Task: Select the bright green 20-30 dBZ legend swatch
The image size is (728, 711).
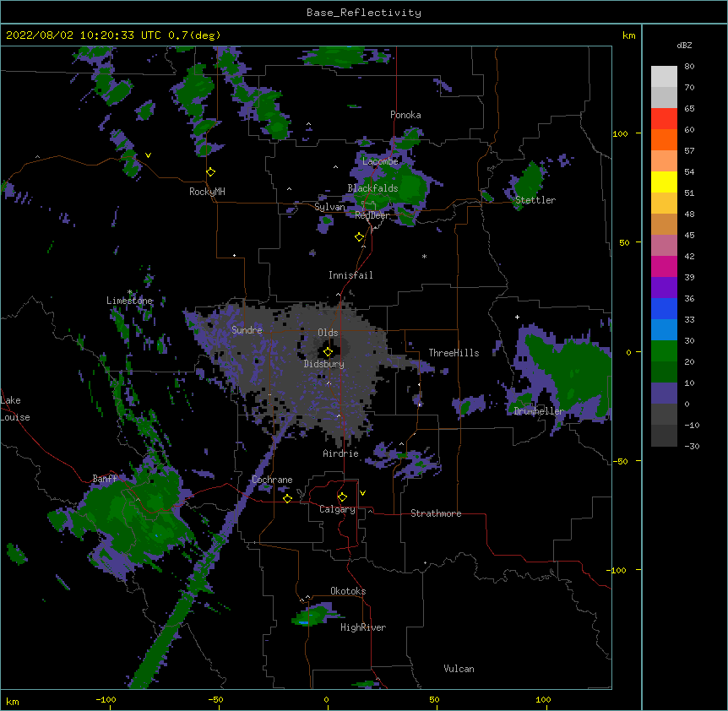Action: (664, 351)
